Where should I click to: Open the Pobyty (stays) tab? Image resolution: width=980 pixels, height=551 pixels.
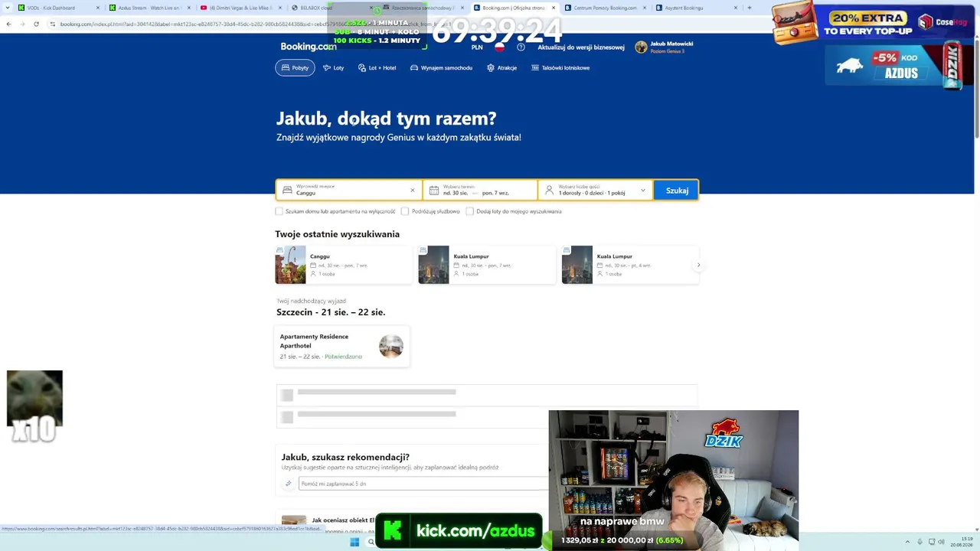295,67
